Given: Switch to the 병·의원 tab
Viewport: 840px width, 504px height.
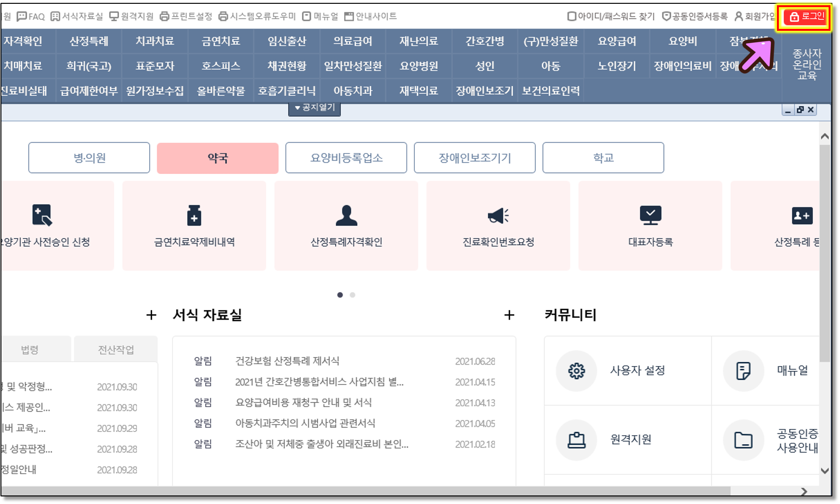Looking at the screenshot, I should tap(89, 158).
